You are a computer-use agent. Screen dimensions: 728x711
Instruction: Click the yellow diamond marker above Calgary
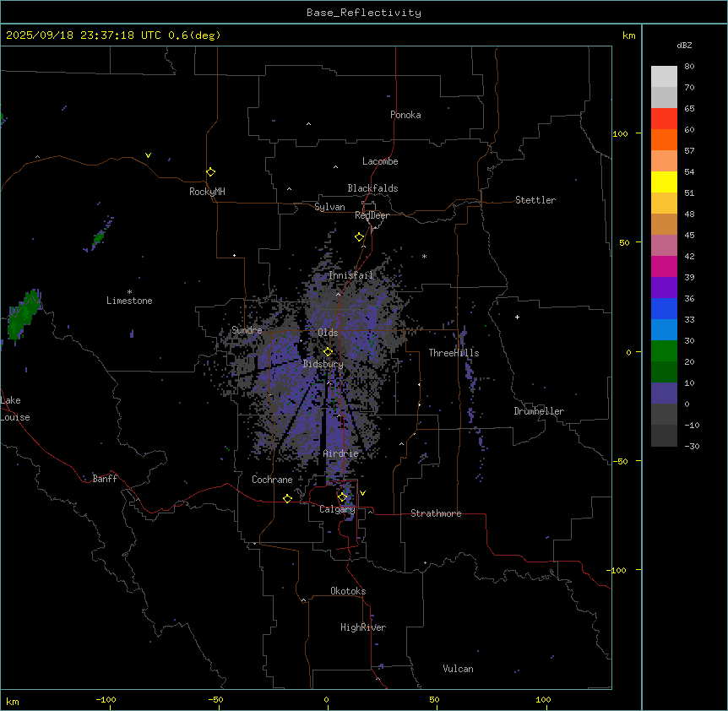[342, 497]
